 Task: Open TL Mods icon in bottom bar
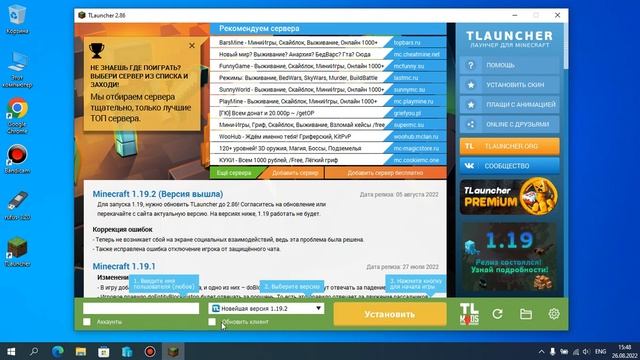tap(469, 314)
